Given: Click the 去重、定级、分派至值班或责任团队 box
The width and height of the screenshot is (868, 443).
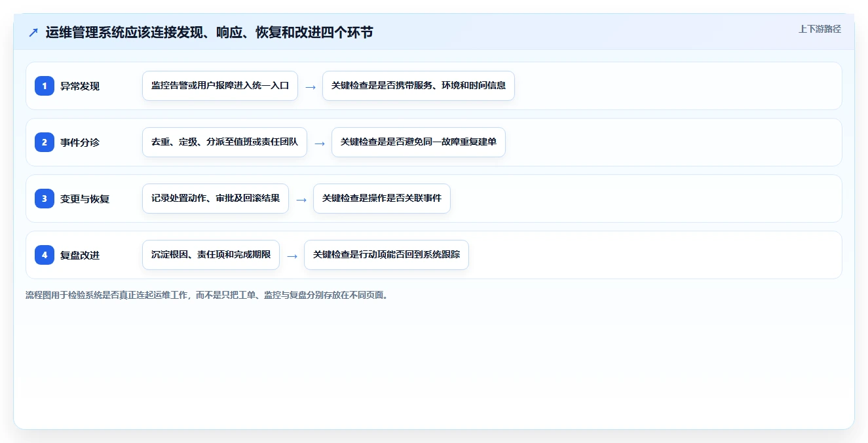Looking at the screenshot, I should pyautogui.click(x=225, y=142).
